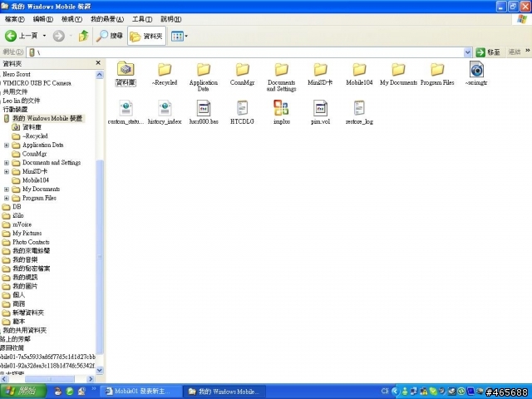Click the Forward arrow toolbar button
This screenshot has width=532, height=399.
59,36
